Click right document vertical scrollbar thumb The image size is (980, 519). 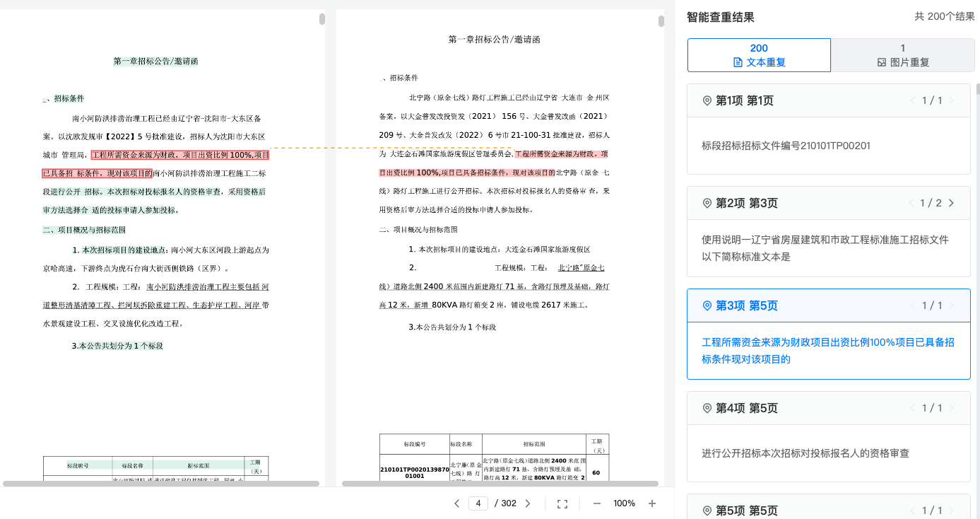pyautogui.click(x=661, y=21)
